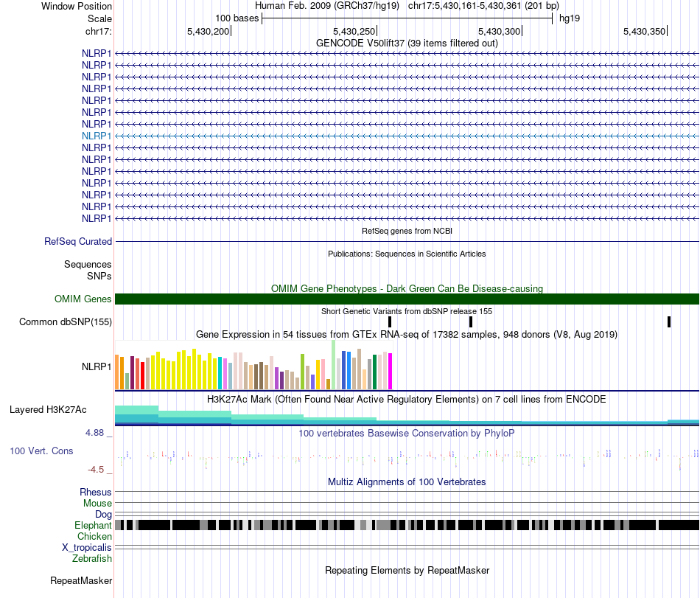Click the Elephant alignment block row
The height and width of the screenshot is (598, 700).
tap(407, 525)
